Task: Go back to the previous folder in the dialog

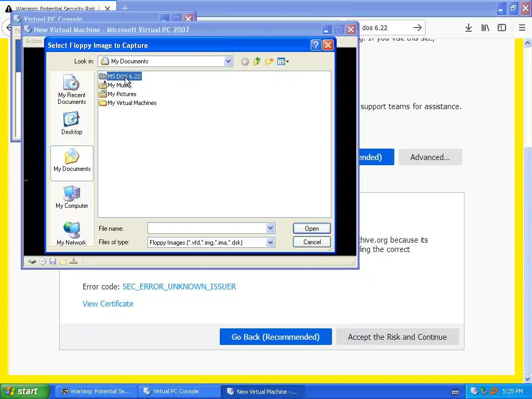Action: (245, 61)
